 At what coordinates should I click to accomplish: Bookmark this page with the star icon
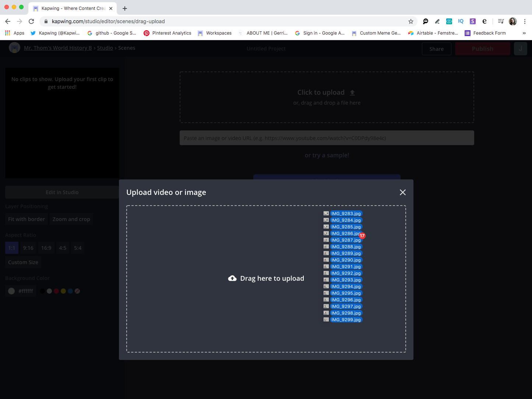pyautogui.click(x=411, y=21)
